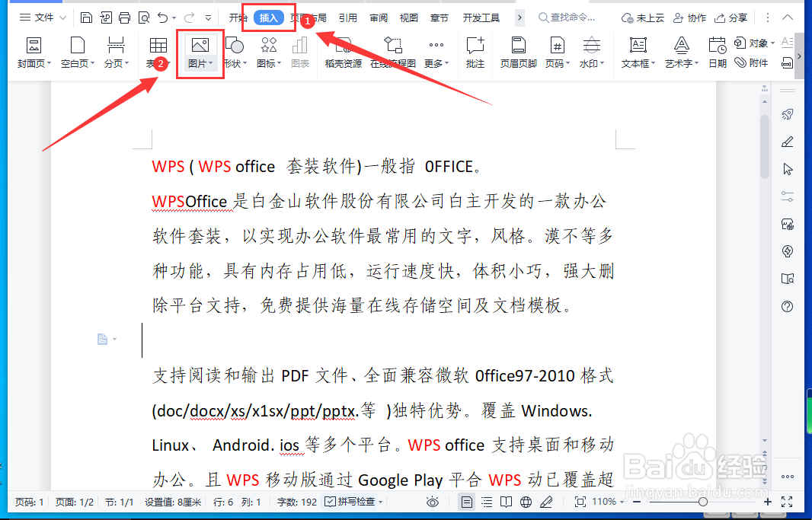The height and width of the screenshot is (520, 812).
Task: Switch to reading view book icon
Action: 506,502
